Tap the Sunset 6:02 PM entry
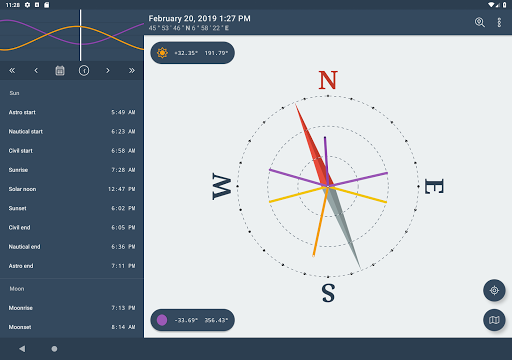This screenshot has width=512, height=360. [x=72, y=208]
